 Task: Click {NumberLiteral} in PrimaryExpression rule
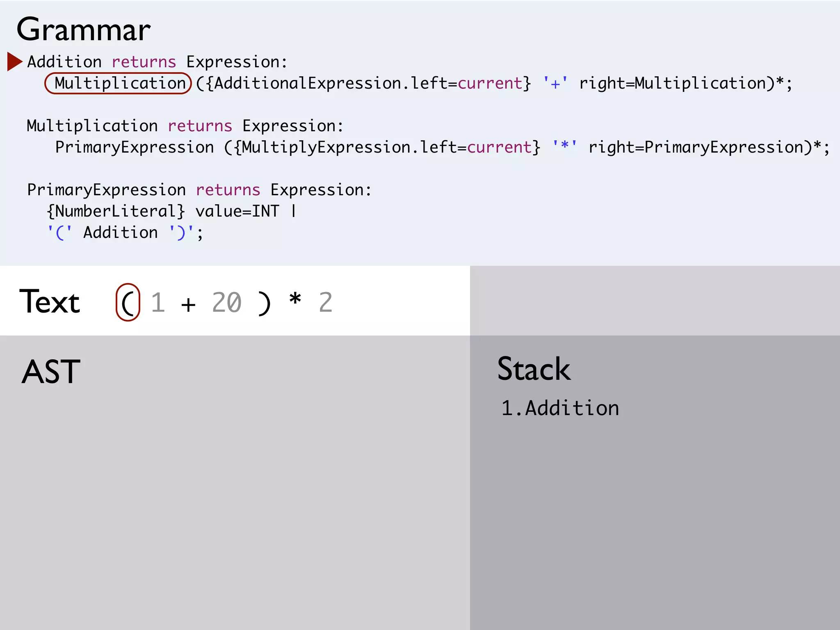116,211
